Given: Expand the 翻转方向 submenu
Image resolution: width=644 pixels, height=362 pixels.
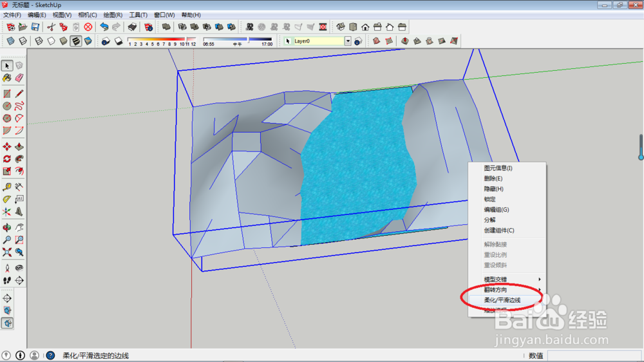Looking at the screenshot, I should point(507,290).
